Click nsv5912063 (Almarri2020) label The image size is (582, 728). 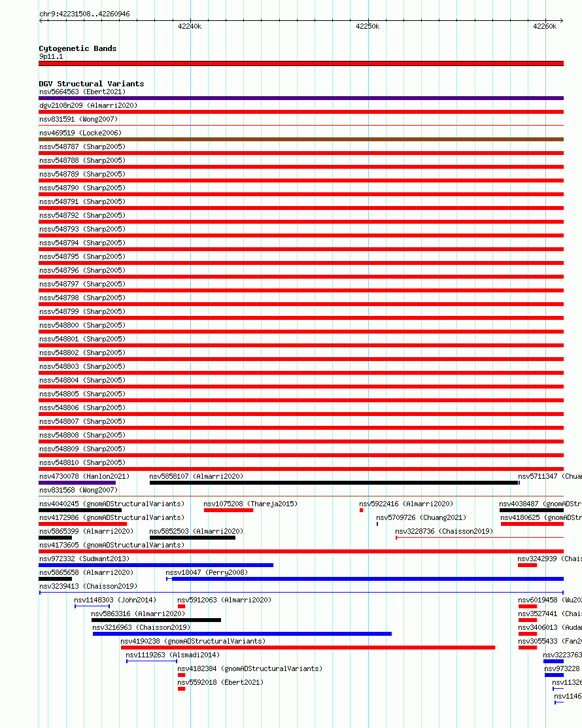[x=225, y=600]
